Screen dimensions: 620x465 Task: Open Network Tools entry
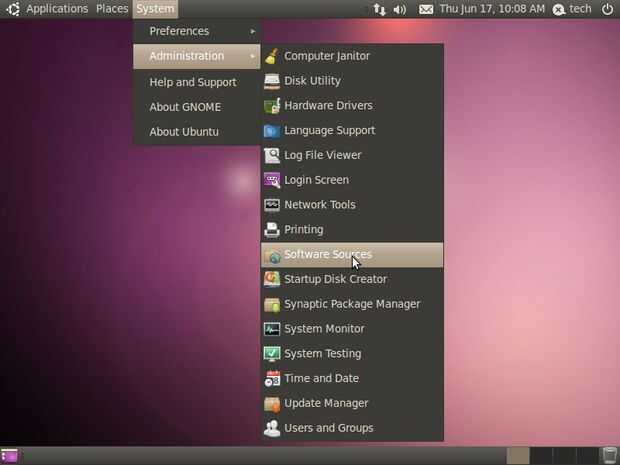click(352, 205)
